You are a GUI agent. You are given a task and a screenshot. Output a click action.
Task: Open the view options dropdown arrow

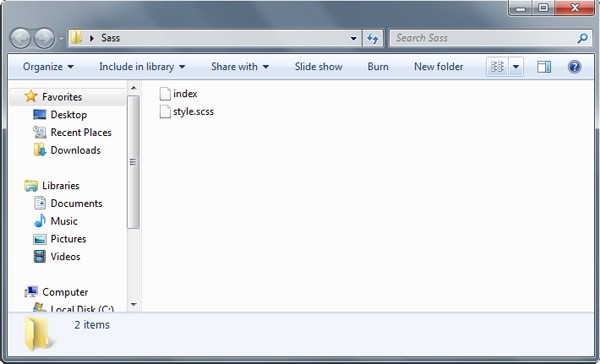coord(516,67)
